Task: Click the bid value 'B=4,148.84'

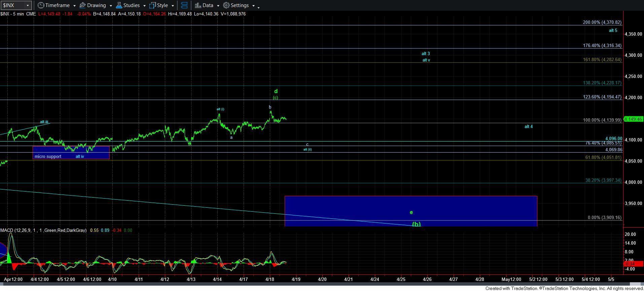Action: tap(105, 14)
